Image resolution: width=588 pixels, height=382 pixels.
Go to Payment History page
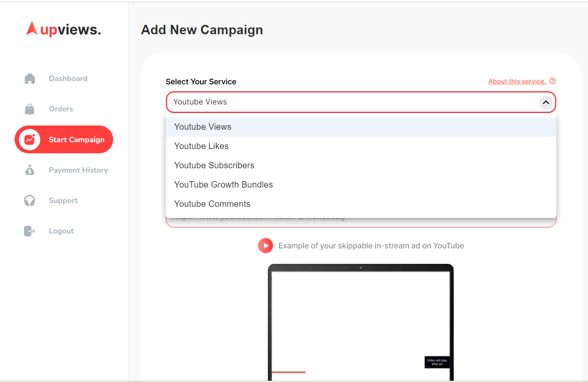(78, 170)
